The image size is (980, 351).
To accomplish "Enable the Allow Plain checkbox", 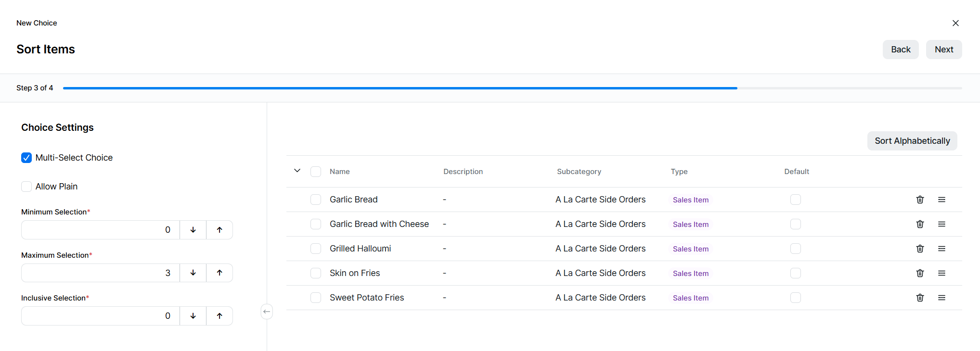I will click(x=26, y=187).
